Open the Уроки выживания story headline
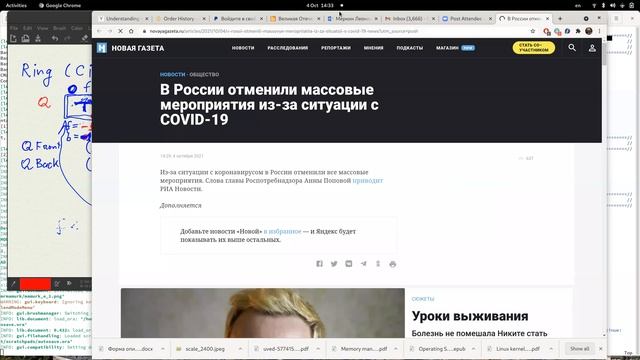 click(x=470, y=316)
